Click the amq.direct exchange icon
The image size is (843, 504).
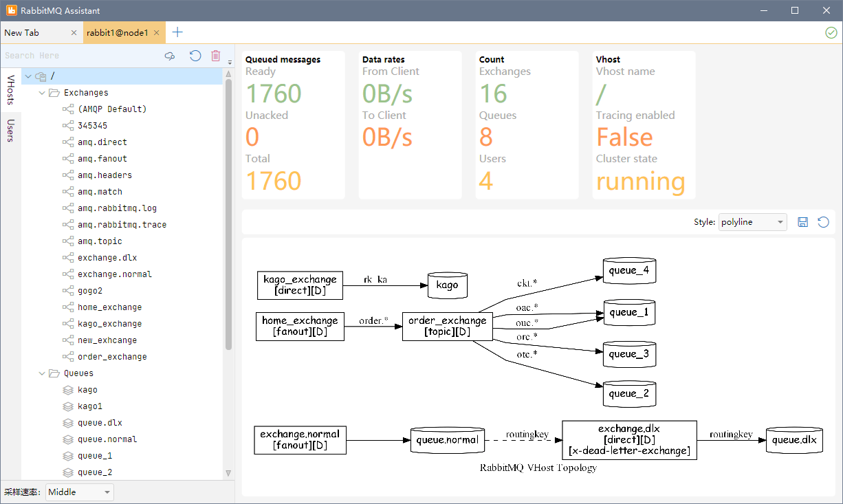[x=67, y=142]
